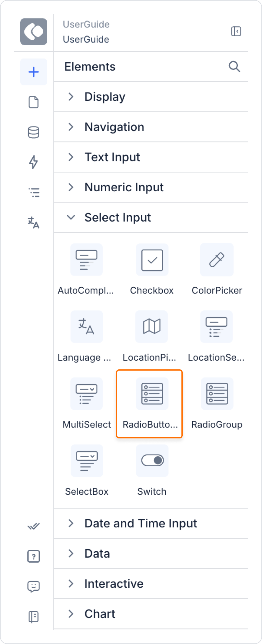The image size is (262, 644).
Task: Collapse the sidebar panel icon
Action: (236, 31)
